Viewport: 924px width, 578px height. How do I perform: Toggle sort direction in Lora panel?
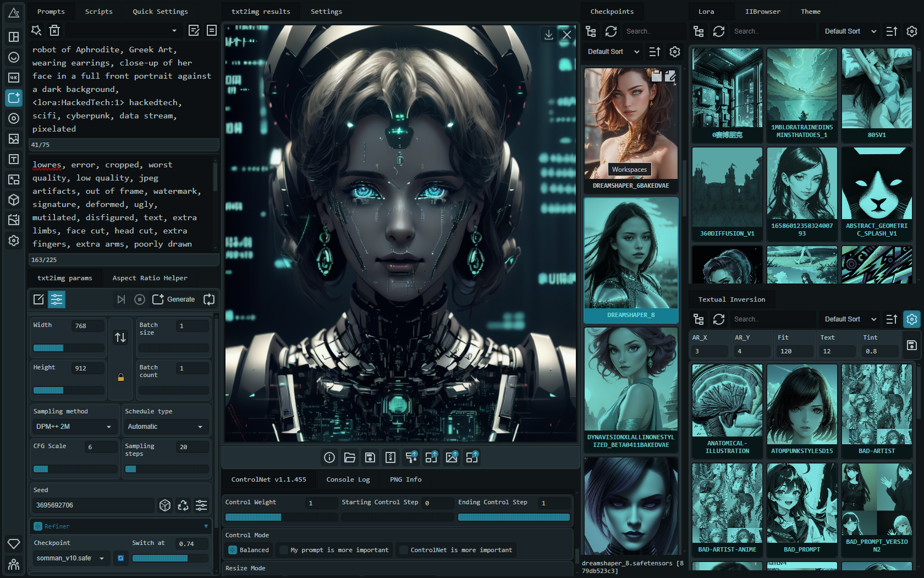pyautogui.click(x=892, y=31)
